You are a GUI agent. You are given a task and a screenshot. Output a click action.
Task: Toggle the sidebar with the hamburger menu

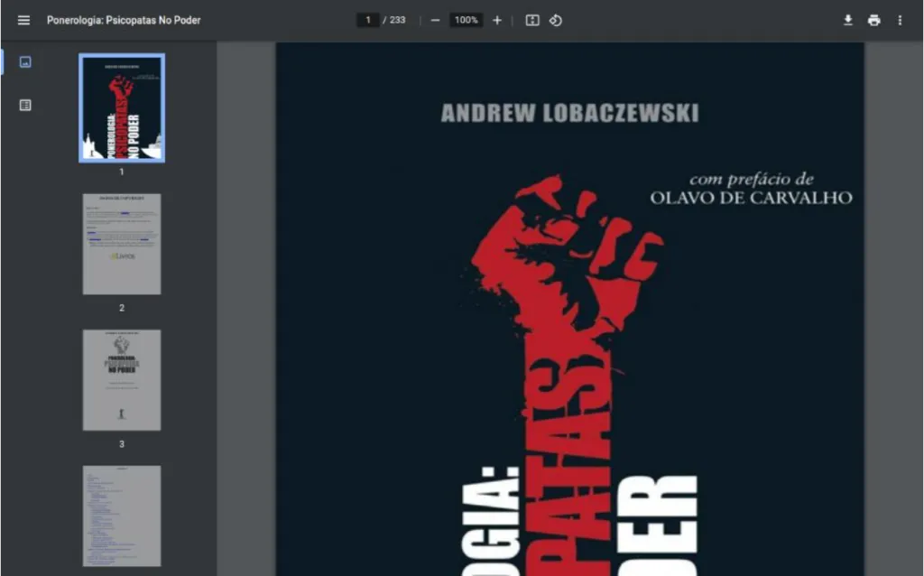pyautogui.click(x=23, y=20)
